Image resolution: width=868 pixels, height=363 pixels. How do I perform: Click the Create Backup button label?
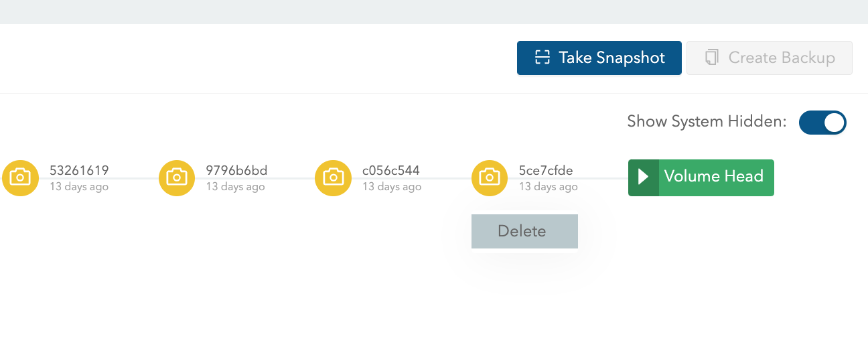click(782, 58)
